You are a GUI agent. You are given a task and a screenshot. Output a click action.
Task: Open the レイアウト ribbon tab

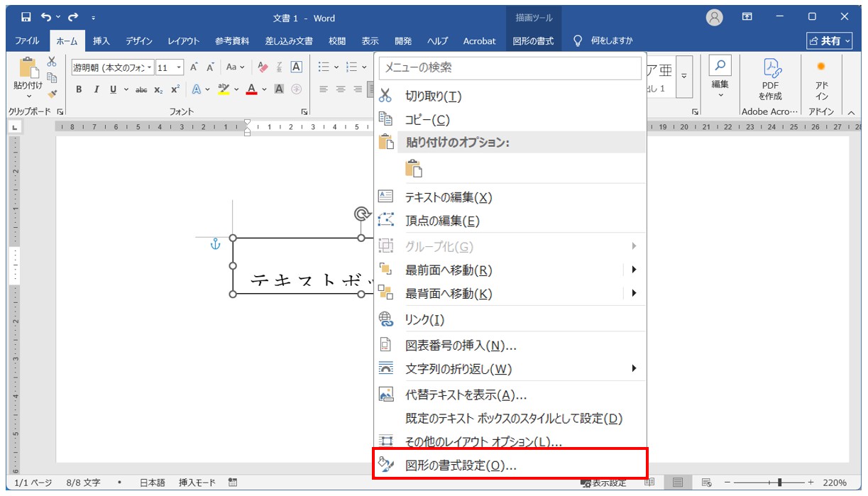click(x=183, y=41)
